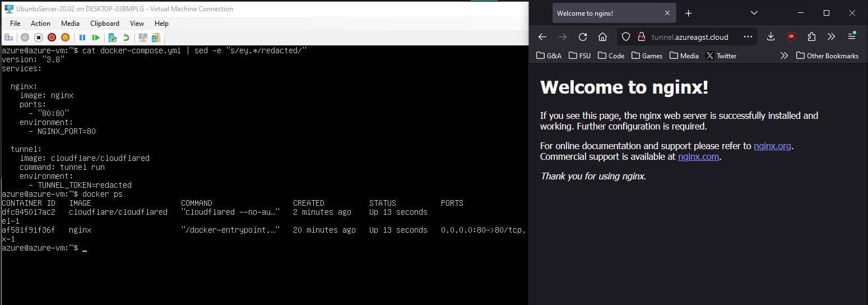Open the View menu
The width and height of the screenshot is (868, 305).
coord(137,24)
